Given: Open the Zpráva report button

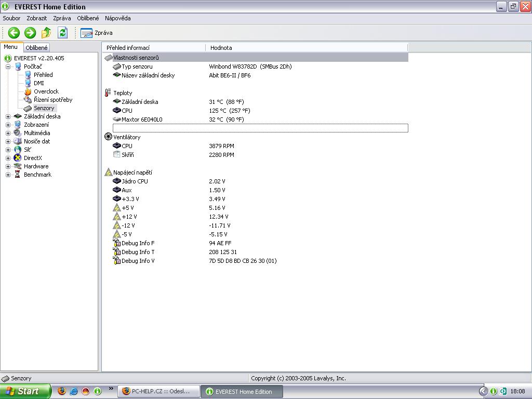Looking at the screenshot, I should [x=97, y=33].
